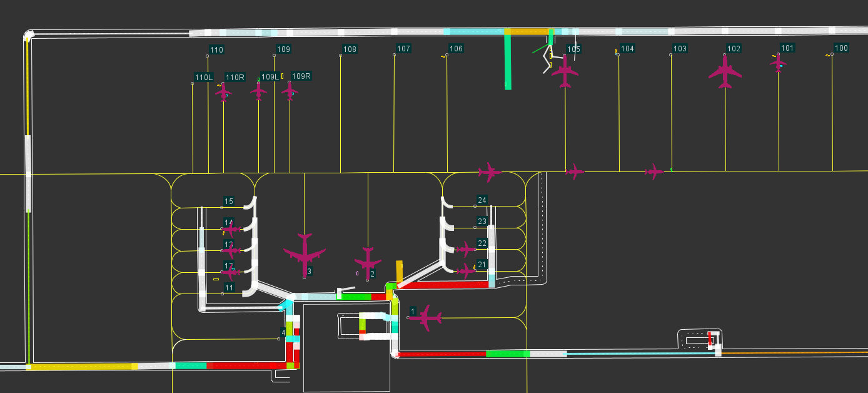
Task: Select the stand 24 label
Action: pos(482,200)
